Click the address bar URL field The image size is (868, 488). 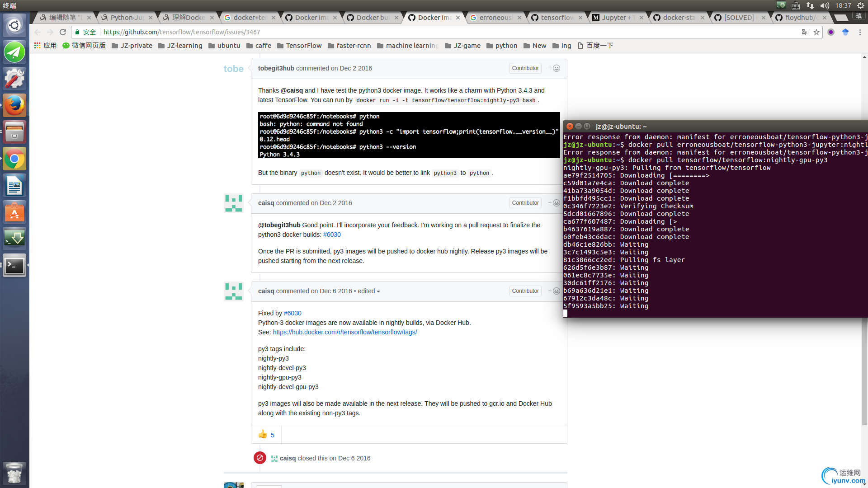click(x=448, y=32)
